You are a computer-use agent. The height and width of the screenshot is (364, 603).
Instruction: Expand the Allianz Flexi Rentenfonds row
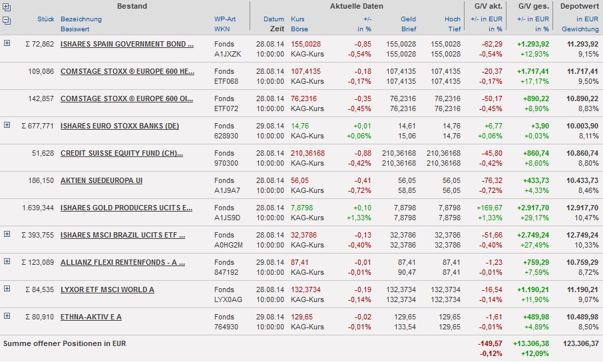click(x=7, y=262)
